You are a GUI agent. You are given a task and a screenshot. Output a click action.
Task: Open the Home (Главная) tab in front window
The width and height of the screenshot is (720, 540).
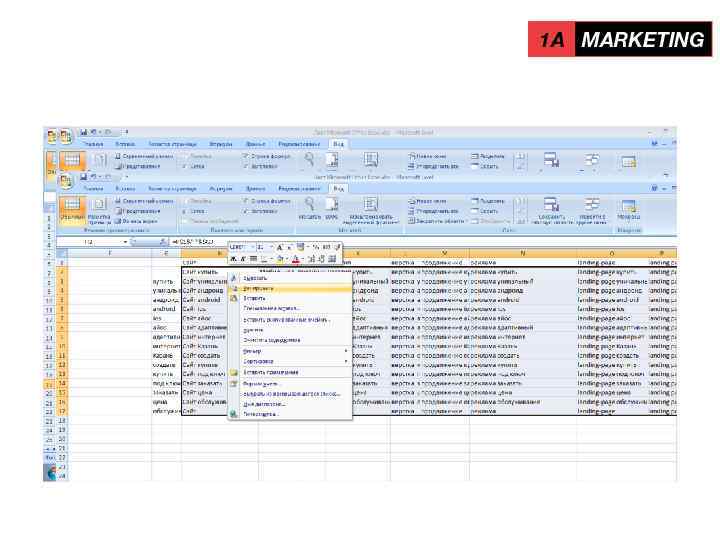tap(93, 189)
